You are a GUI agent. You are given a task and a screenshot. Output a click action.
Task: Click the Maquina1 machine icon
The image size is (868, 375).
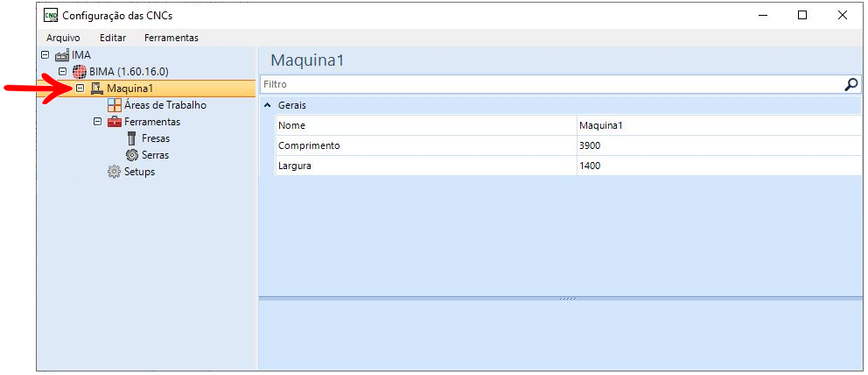(97, 88)
